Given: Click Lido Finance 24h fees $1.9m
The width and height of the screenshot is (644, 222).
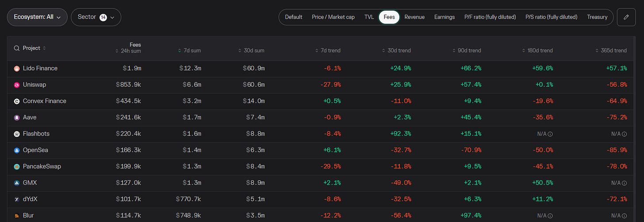Looking at the screenshot, I should coord(132,68).
